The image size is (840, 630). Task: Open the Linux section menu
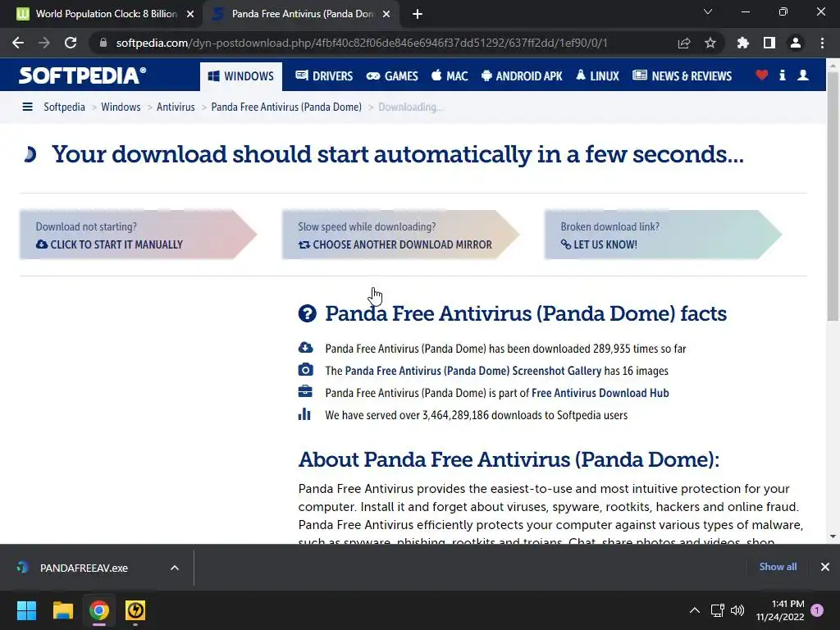click(x=598, y=76)
